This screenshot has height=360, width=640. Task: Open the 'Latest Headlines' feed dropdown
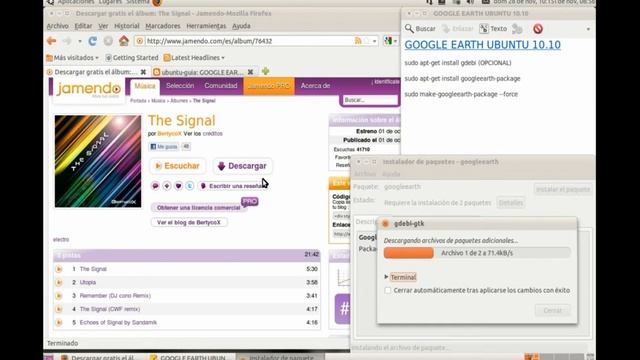coord(194,58)
